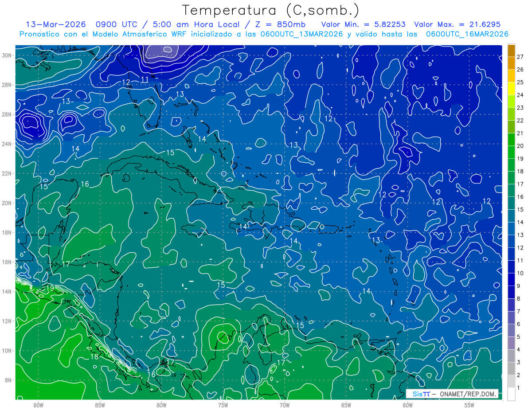Click the latitude label 18N
532x411 pixels.
[x=7, y=232]
